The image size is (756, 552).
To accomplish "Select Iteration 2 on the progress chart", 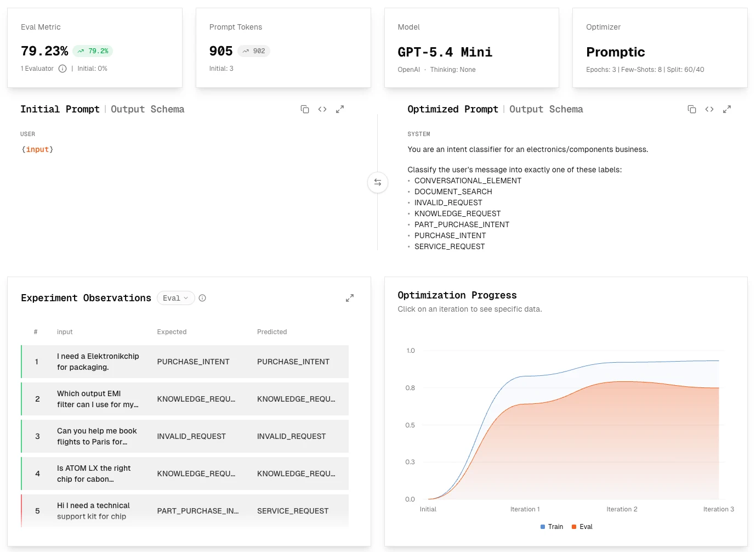I will (x=622, y=509).
